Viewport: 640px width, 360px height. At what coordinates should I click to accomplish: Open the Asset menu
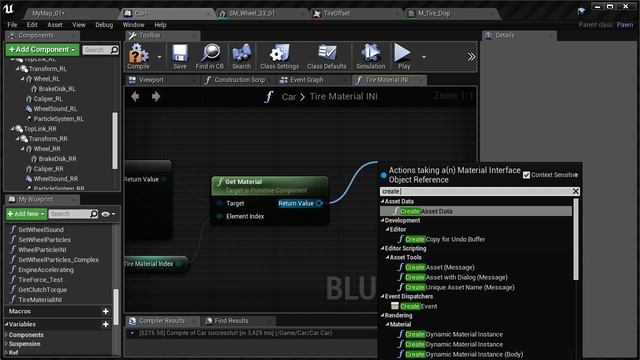(55, 25)
